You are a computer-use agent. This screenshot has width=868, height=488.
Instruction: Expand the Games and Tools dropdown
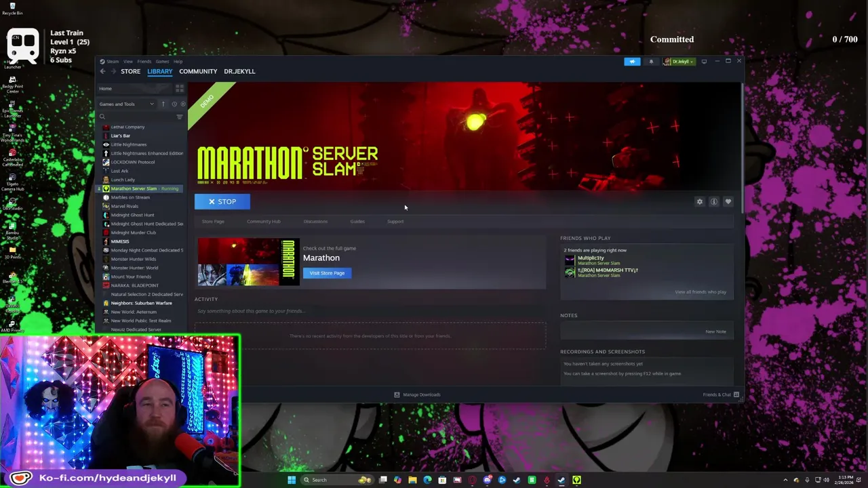tap(126, 104)
